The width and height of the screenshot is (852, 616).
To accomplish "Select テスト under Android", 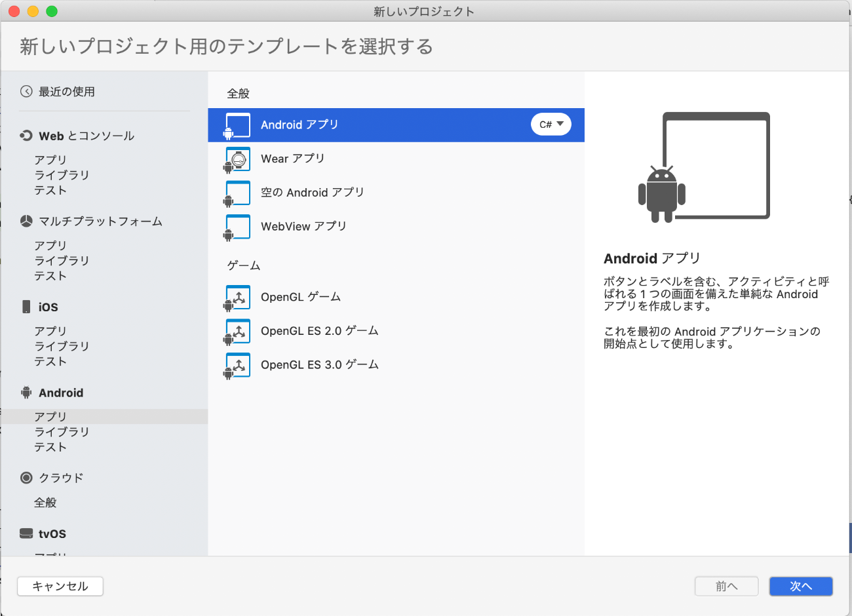I will pyautogui.click(x=50, y=447).
